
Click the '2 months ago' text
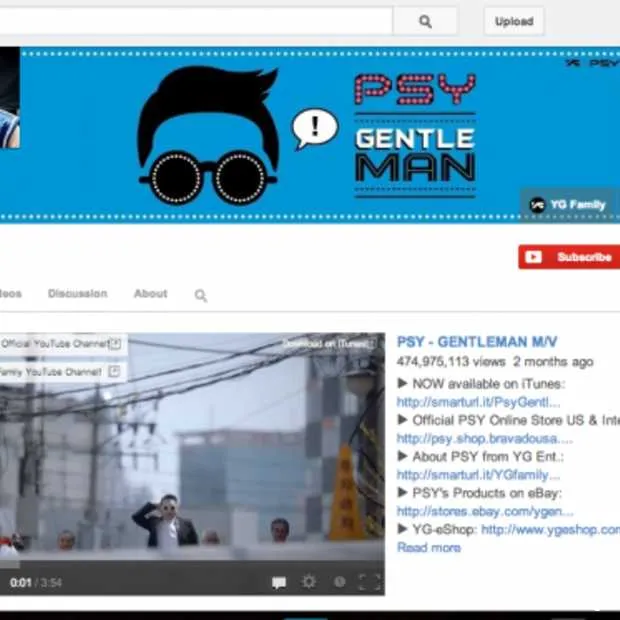click(553, 361)
